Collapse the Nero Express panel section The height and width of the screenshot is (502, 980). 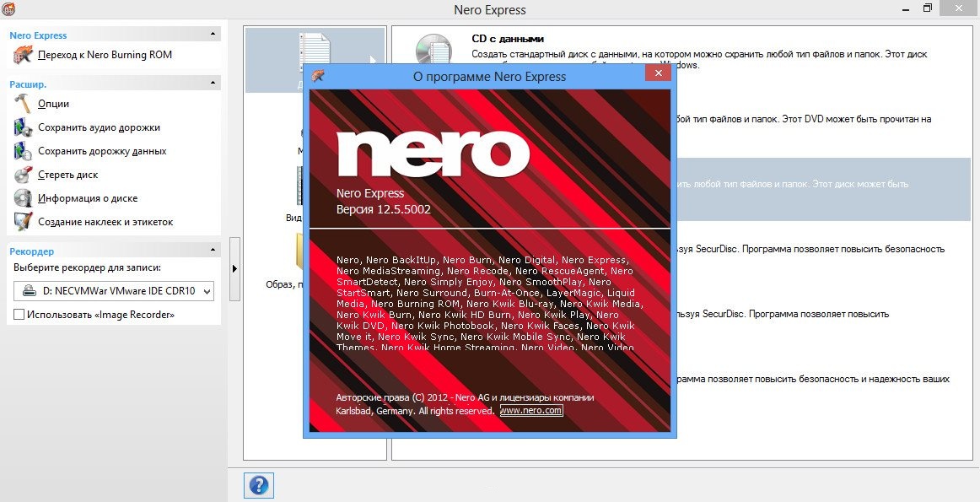pyautogui.click(x=212, y=35)
